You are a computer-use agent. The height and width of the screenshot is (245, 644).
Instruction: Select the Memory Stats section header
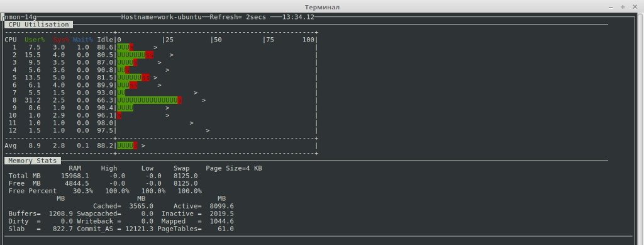(33, 161)
